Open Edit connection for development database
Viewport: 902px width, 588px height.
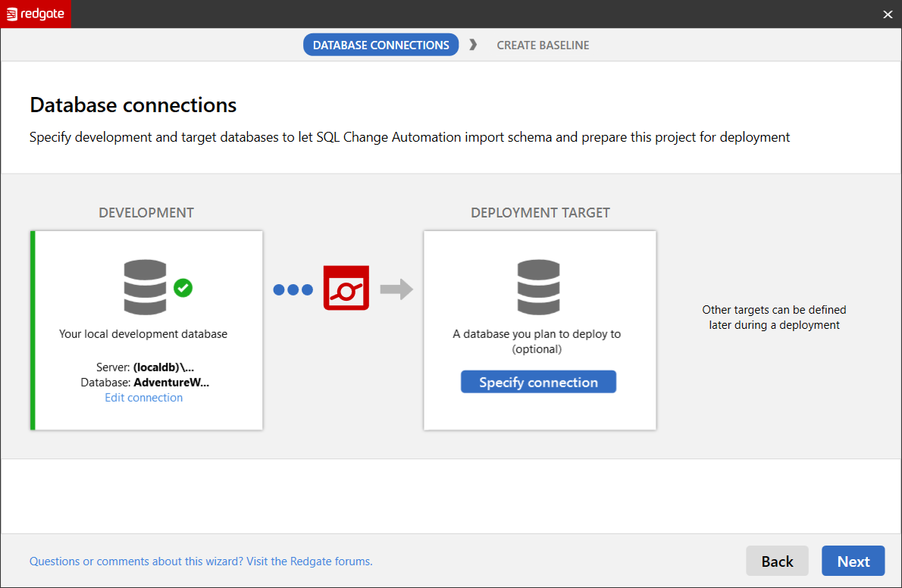click(143, 398)
